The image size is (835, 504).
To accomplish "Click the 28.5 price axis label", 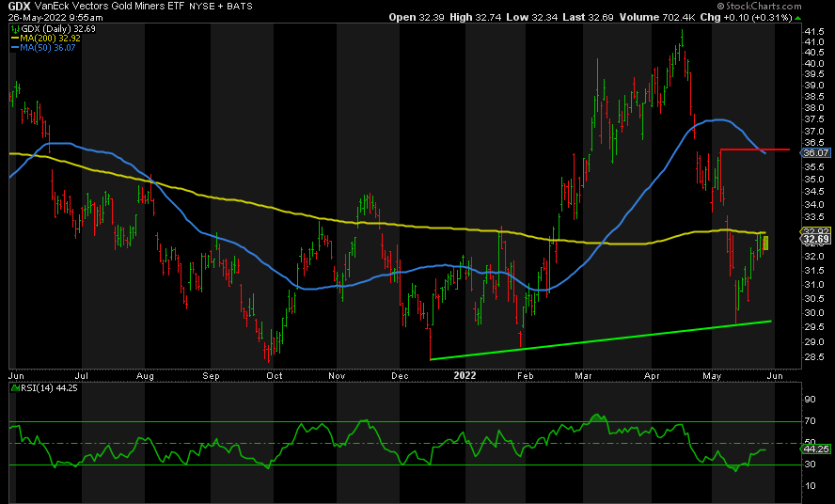I will [x=813, y=356].
